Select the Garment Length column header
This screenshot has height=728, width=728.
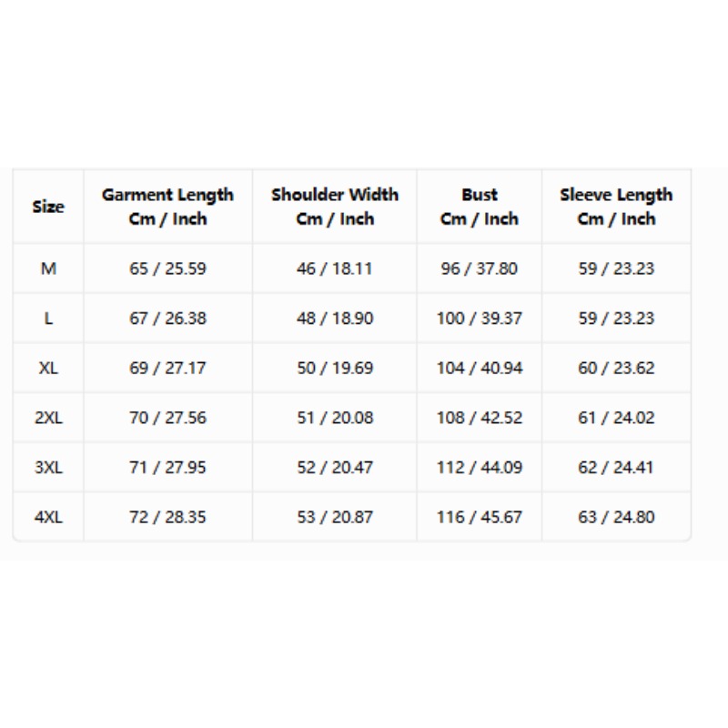coord(167,207)
